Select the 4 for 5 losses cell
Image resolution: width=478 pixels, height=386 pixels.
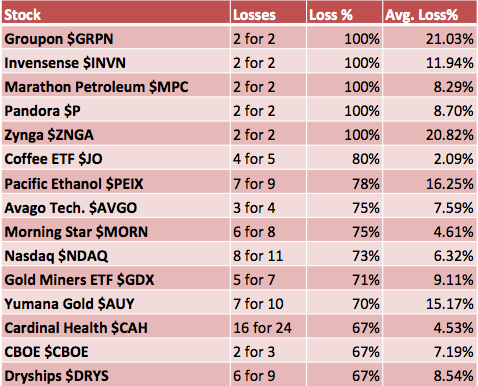pos(268,158)
